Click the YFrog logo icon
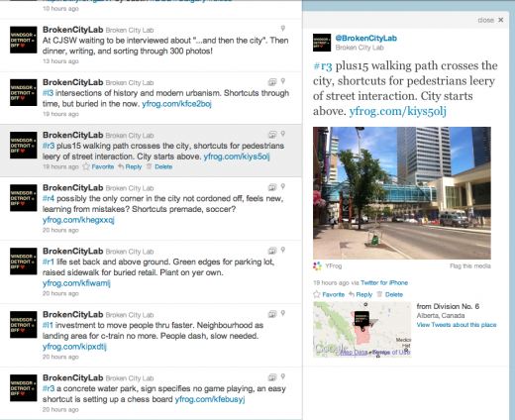Image resolution: width=515 pixels, height=420 pixels. tap(317, 266)
